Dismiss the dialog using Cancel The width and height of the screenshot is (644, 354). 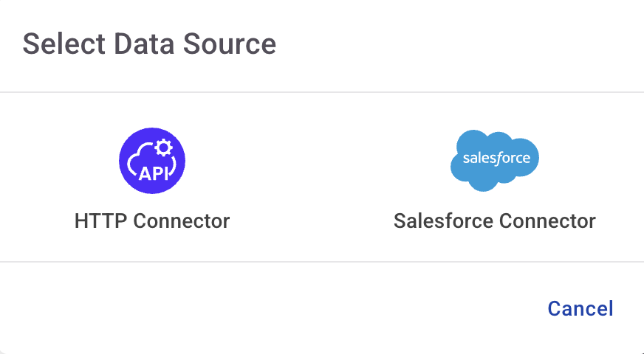[x=580, y=308]
